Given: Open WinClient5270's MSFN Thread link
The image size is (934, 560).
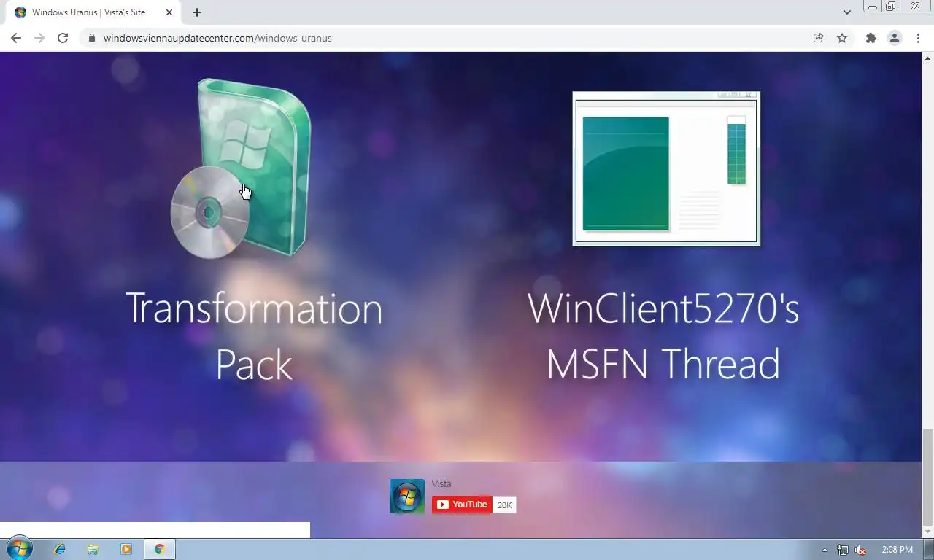Looking at the screenshot, I should (663, 336).
